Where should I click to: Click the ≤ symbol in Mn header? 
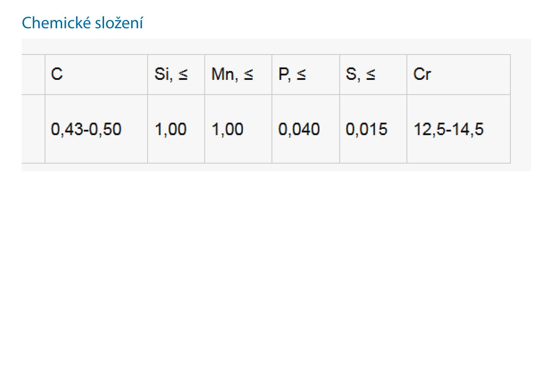coord(249,74)
